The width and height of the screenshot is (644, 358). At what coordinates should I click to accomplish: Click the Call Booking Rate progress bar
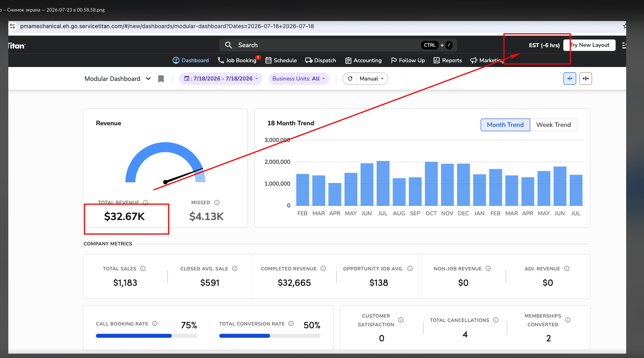pyautogui.click(x=146, y=336)
